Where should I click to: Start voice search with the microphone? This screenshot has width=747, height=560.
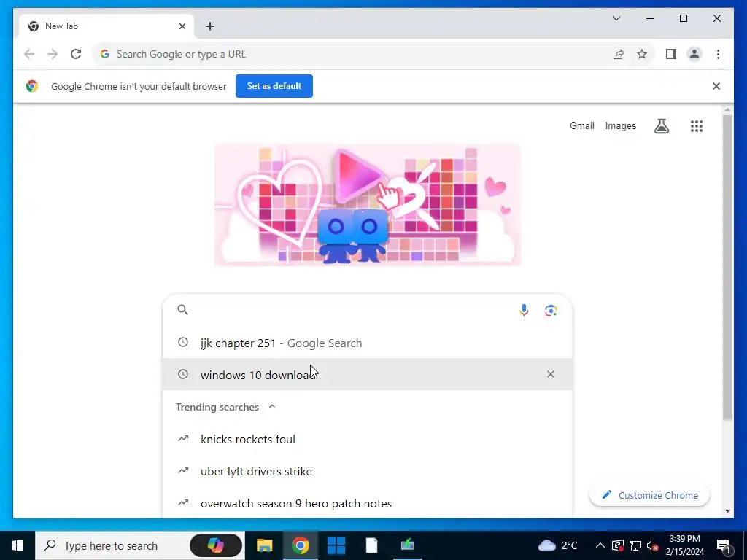click(524, 310)
